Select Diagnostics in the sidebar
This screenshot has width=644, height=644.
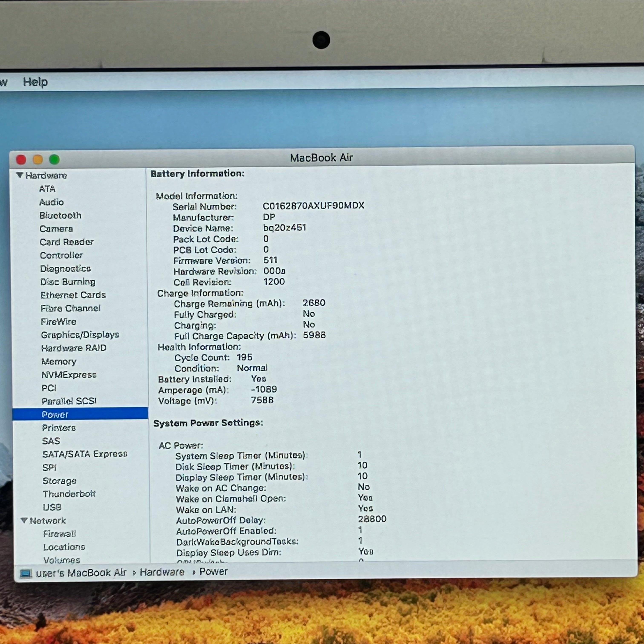click(x=65, y=269)
